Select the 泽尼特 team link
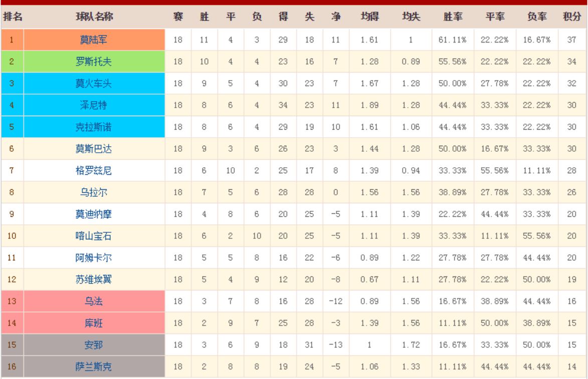The height and width of the screenshot is (379, 588). coord(94,106)
